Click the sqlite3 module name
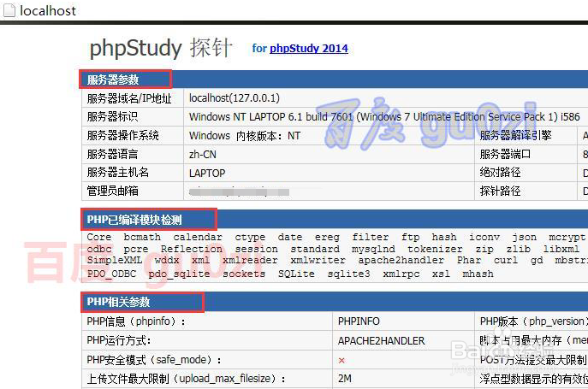 point(348,274)
